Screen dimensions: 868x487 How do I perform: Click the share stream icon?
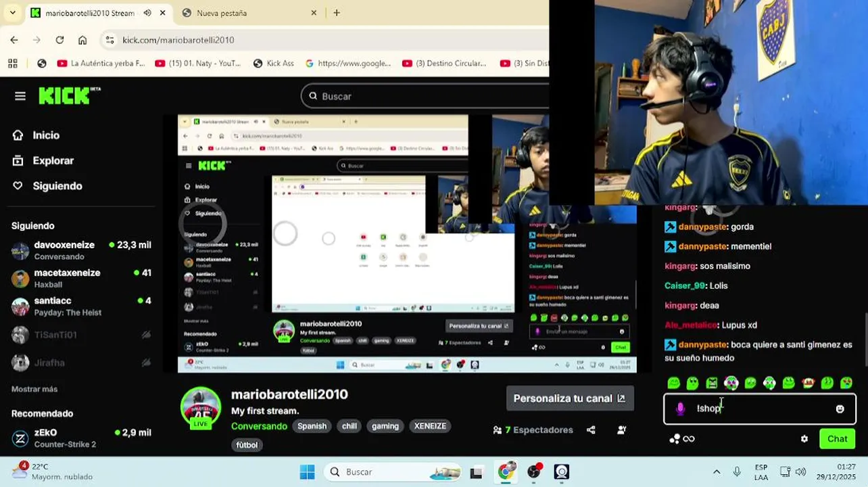pyautogui.click(x=591, y=430)
